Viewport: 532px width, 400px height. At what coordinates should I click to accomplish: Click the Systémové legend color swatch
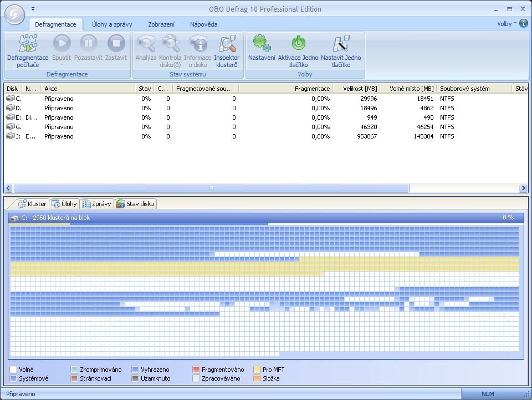click(x=13, y=378)
